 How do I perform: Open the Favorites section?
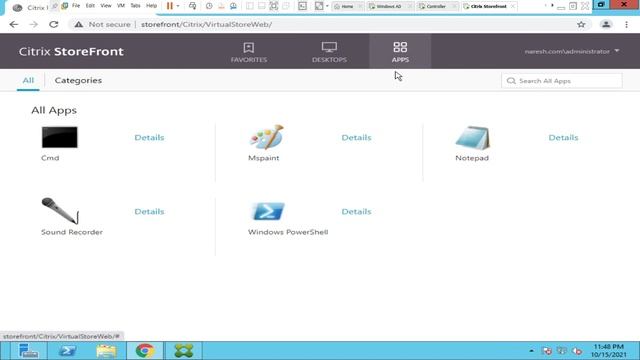[249, 52]
